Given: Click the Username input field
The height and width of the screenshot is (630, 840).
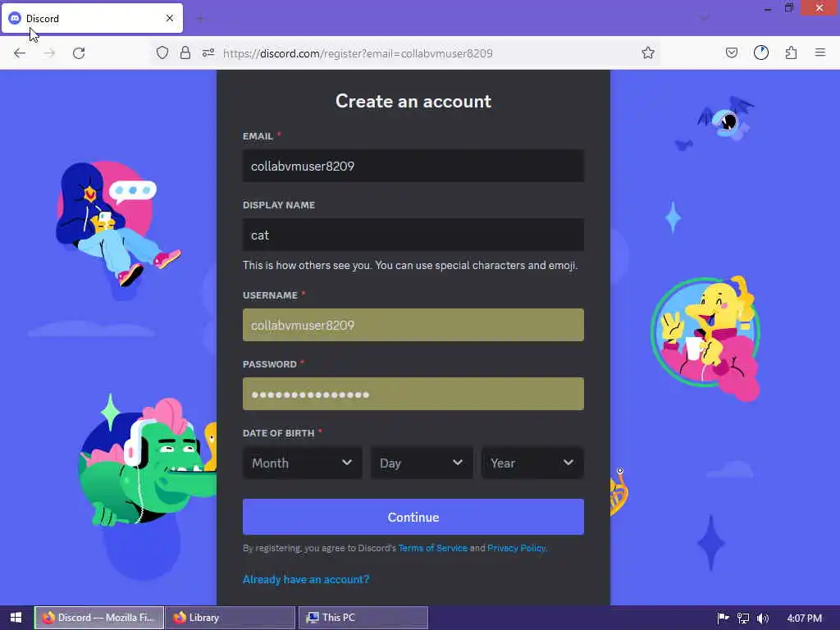Looking at the screenshot, I should pos(413,325).
